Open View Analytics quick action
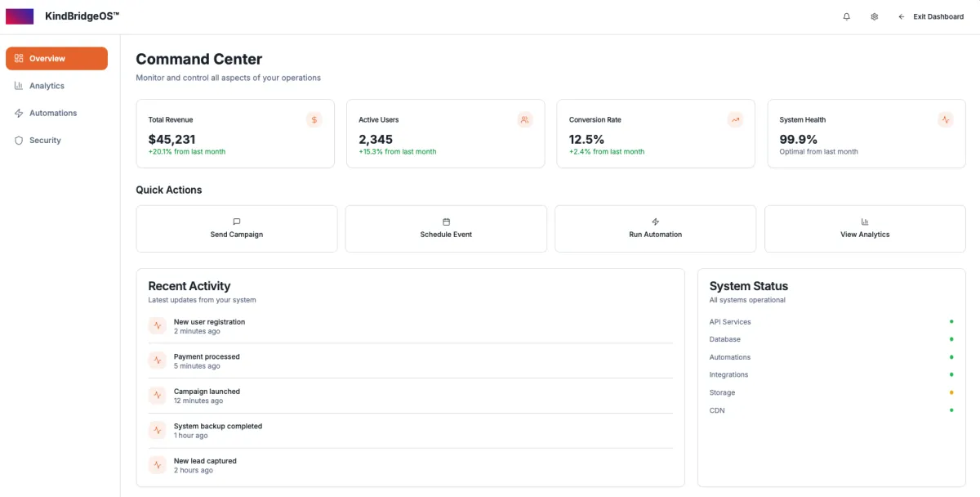 (x=865, y=229)
